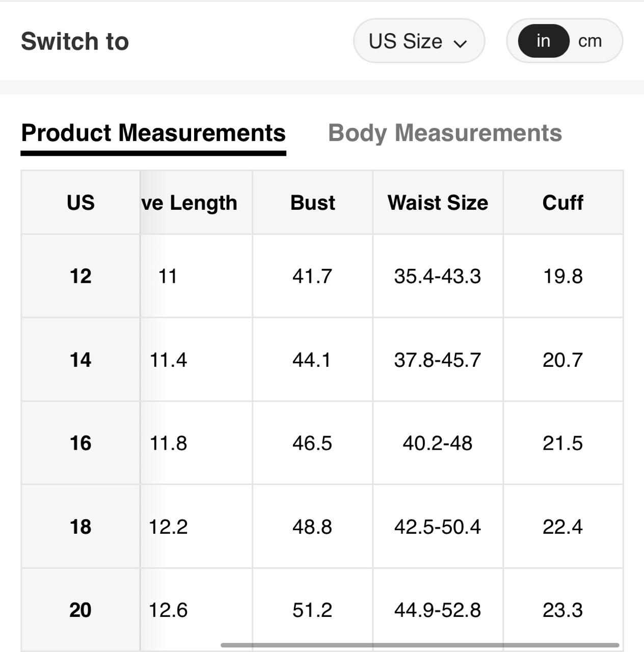Switch to the Body Measurements tab
Screen dimensions: 644x652
point(445,133)
